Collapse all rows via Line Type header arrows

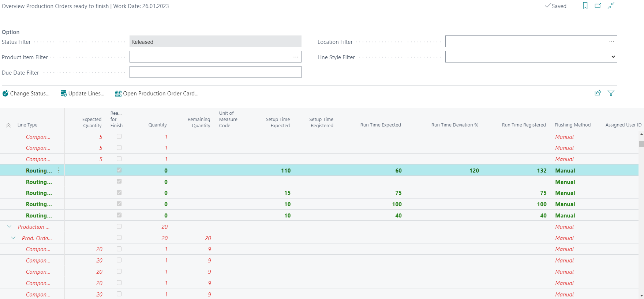[x=8, y=125]
